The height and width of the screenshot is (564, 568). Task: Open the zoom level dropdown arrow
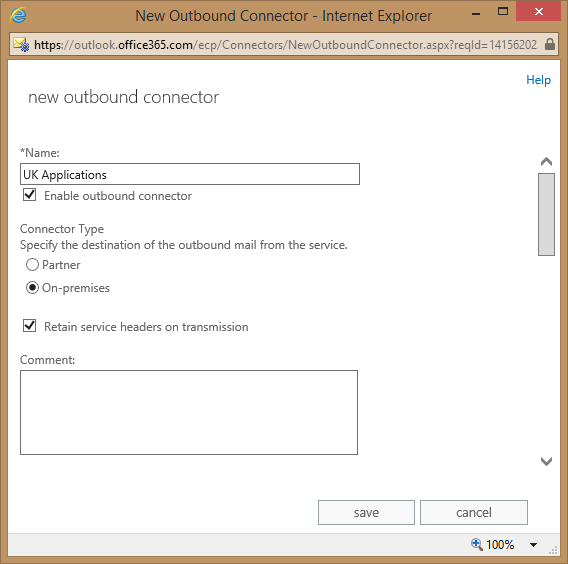tap(533, 544)
